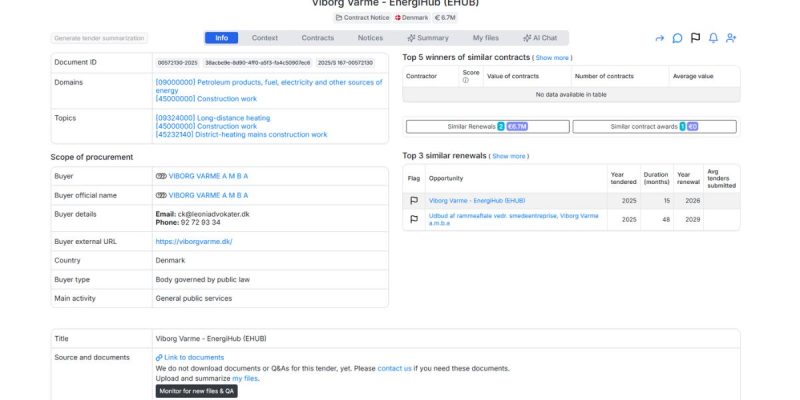Sort by Contractor column header
The image size is (800, 400).
(421, 77)
